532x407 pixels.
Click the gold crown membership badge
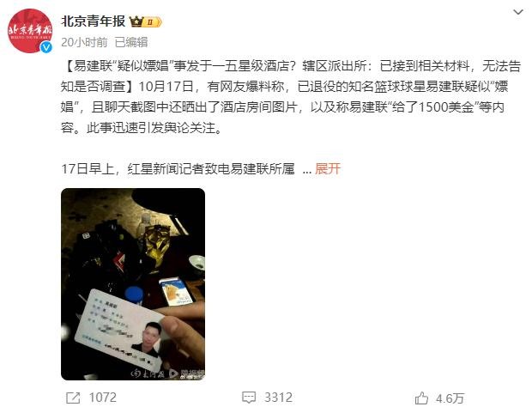[136, 21]
